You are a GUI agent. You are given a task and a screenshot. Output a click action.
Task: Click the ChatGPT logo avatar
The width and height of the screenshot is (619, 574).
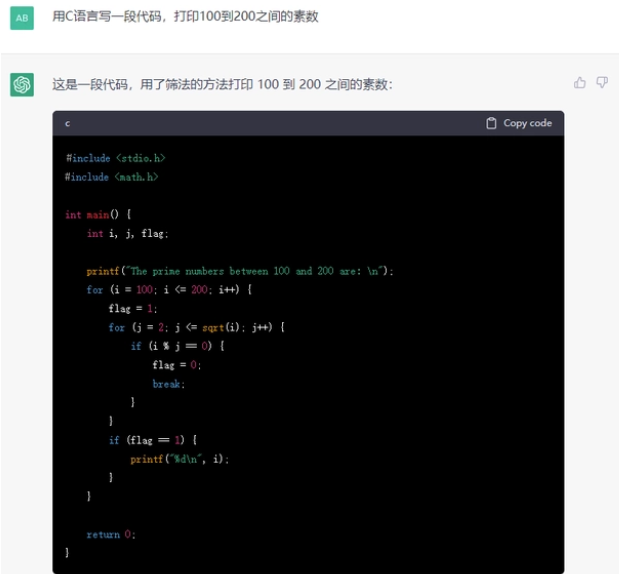pyautogui.click(x=22, y=85)
